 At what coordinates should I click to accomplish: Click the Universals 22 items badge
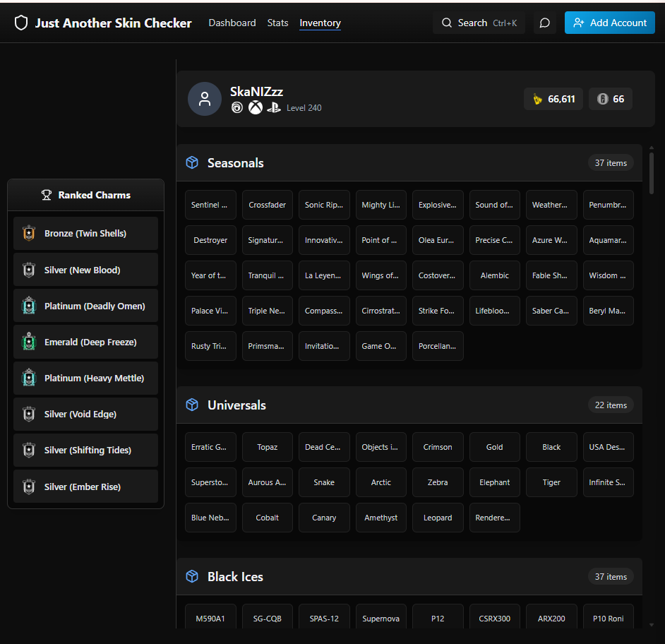(611, 405)
